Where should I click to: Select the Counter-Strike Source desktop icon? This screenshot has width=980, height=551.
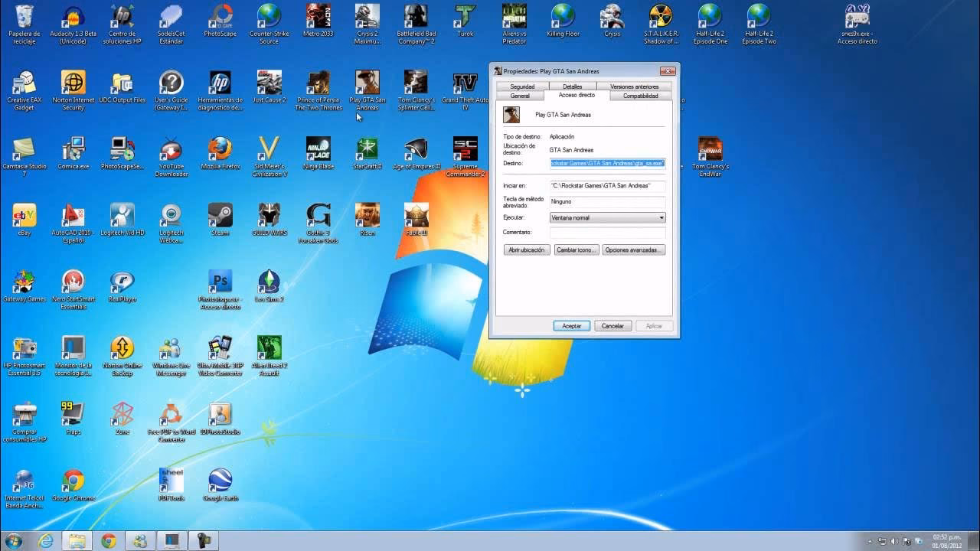269,23
